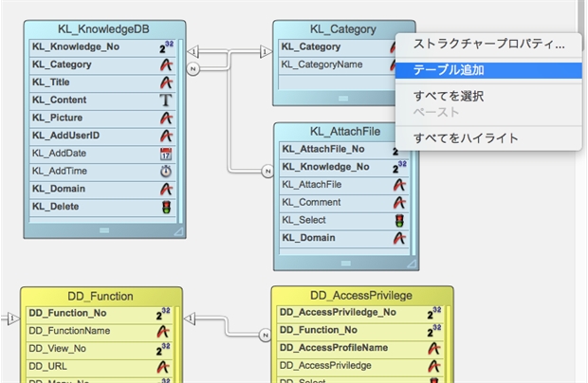Select すべてをハイライト menu entry
Screen dimensions: 588x383
click(x=488, y=137)
